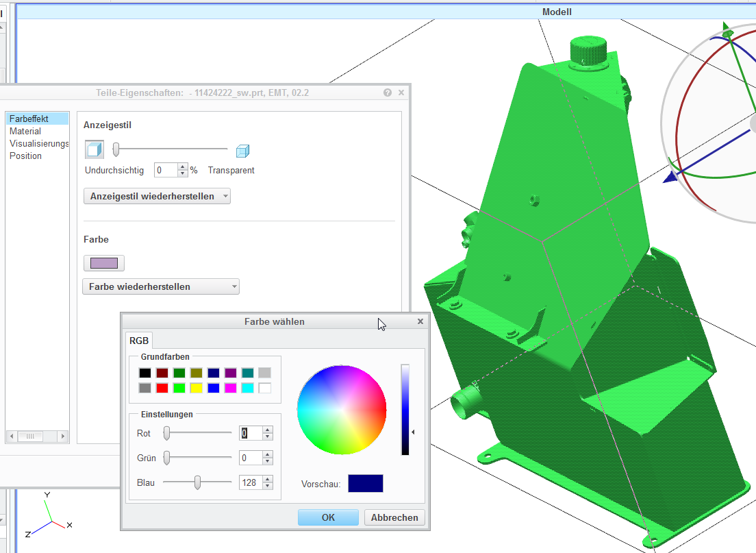This screenshot has width=756, height=553.
Task: Decrease the Rot value with the down arrow
Action: [x=268, y=437]
